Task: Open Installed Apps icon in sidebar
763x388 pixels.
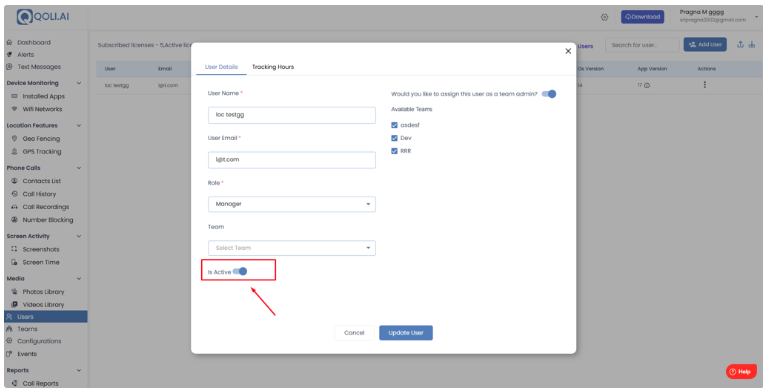Action: tap(15, 96)
